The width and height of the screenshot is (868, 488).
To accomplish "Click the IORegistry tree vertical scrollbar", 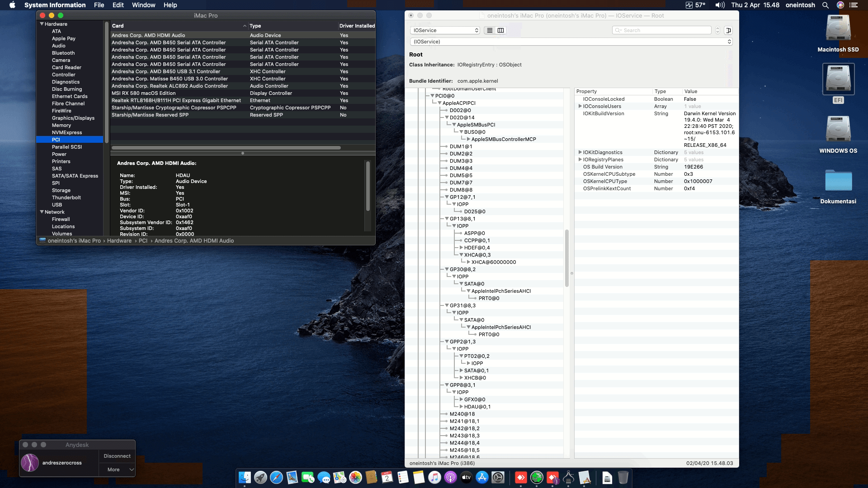I will point(567,258).
